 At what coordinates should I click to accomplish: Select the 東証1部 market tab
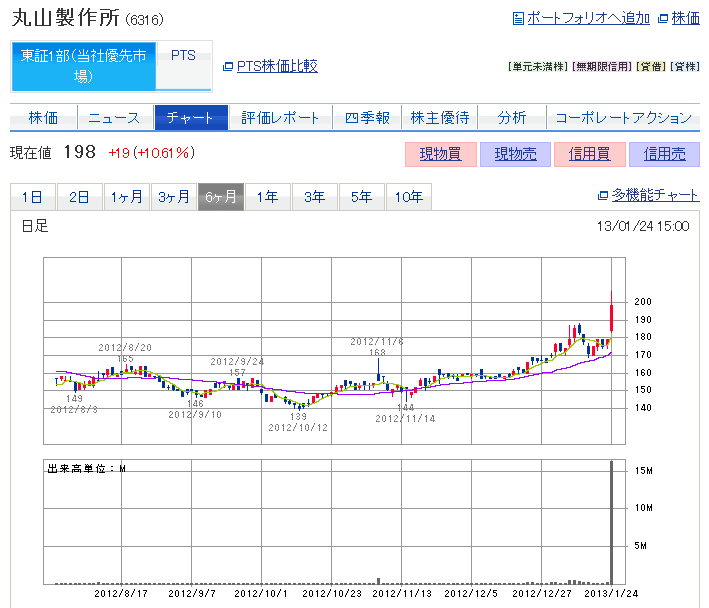tap(84, 66)
